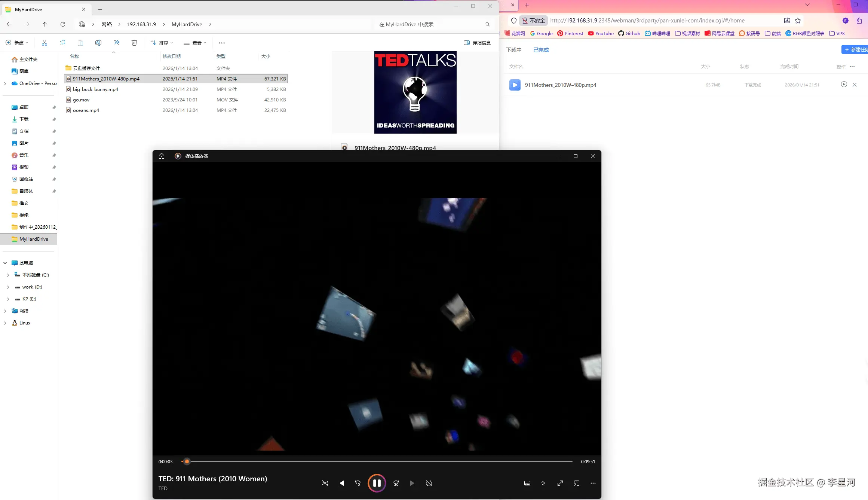Open the New item dropdown

(17, 43)
